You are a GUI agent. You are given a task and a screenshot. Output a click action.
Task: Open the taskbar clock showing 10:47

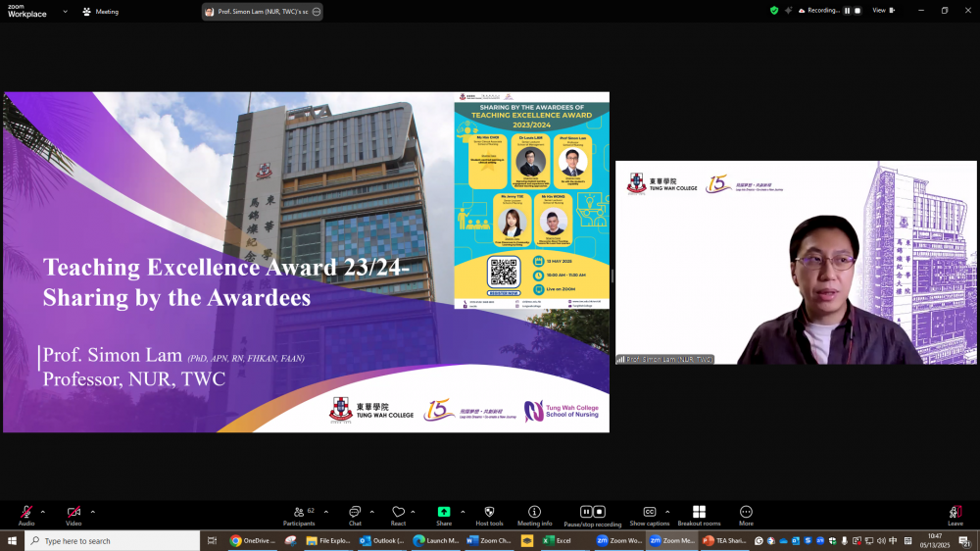click(935, 540)
